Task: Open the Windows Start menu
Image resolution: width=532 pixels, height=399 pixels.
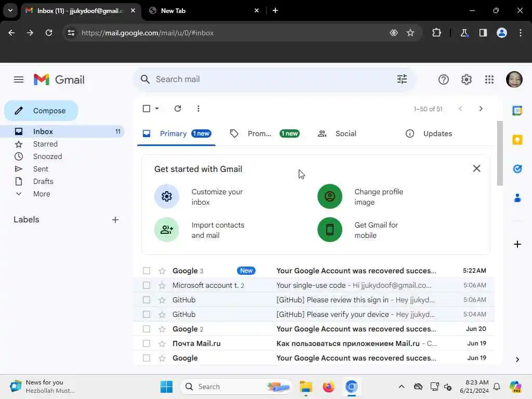Action: pos(166,387)
